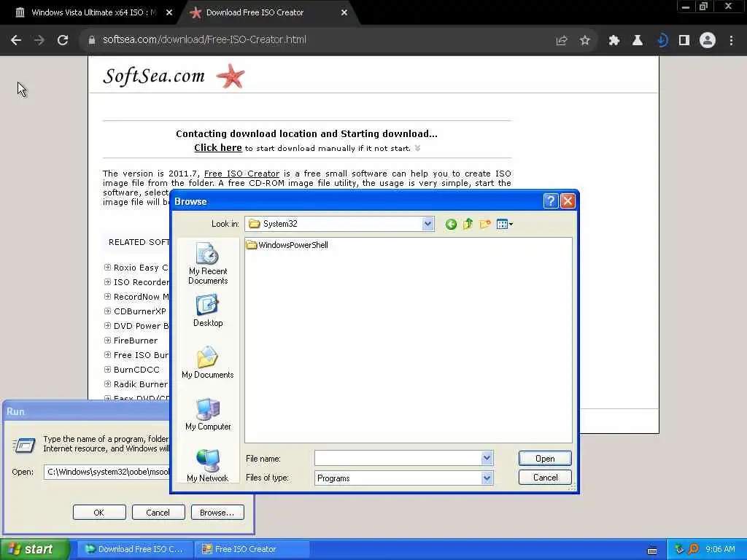Open the CDBurnerXP related link

click(139, 311)
